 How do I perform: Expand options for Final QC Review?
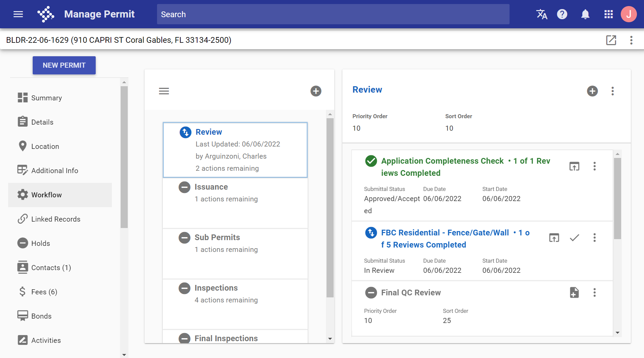pos(594,292)
